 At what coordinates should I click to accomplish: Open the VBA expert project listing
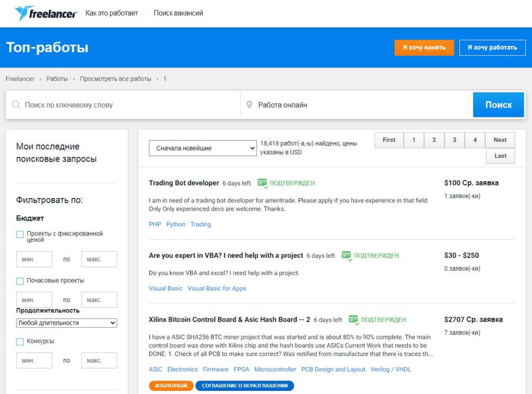coord(225,255)
